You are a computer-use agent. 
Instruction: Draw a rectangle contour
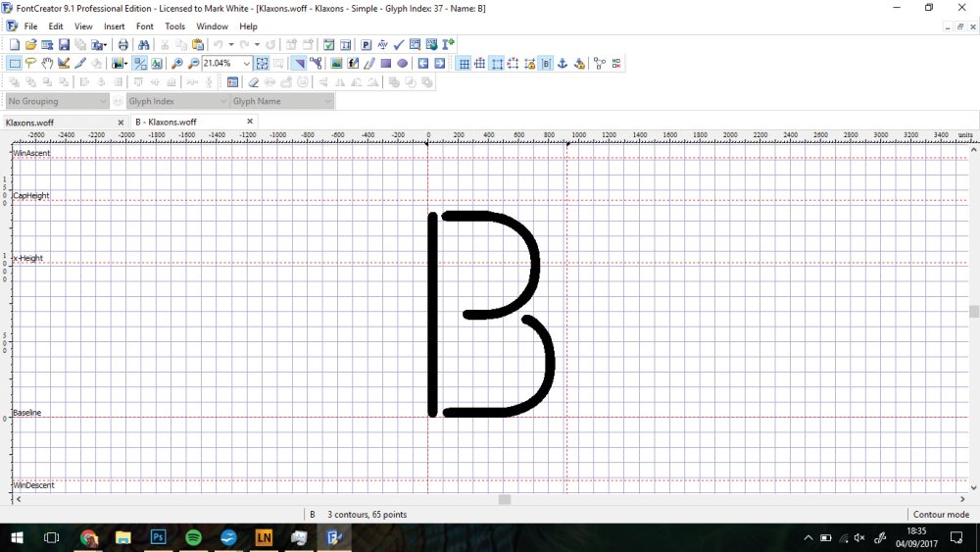coord(385,63)
